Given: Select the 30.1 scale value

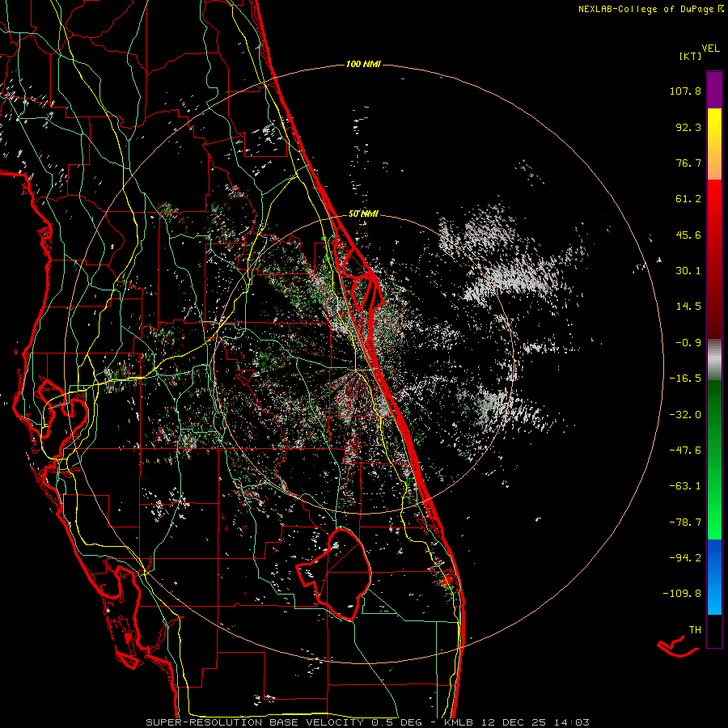Looking at the screenshot, I should (688, 271).
